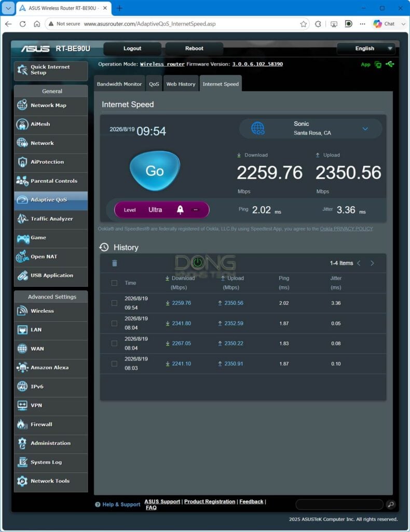Open Quick Internet Setup wizard

pos(51,70)
